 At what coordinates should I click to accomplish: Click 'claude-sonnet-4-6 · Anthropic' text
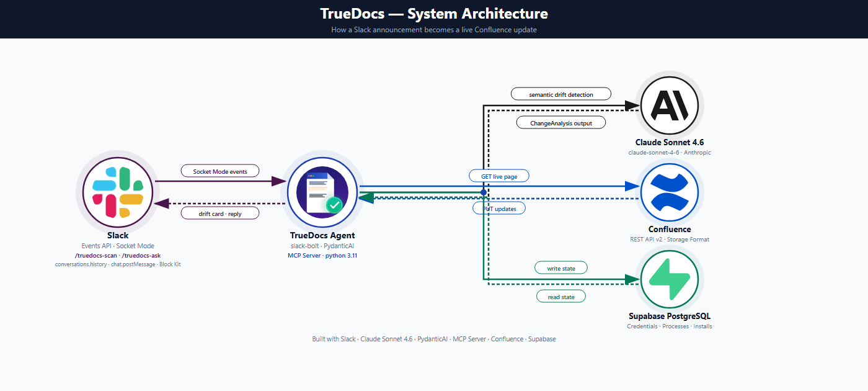pyautogui.click(x=670, y=152)
